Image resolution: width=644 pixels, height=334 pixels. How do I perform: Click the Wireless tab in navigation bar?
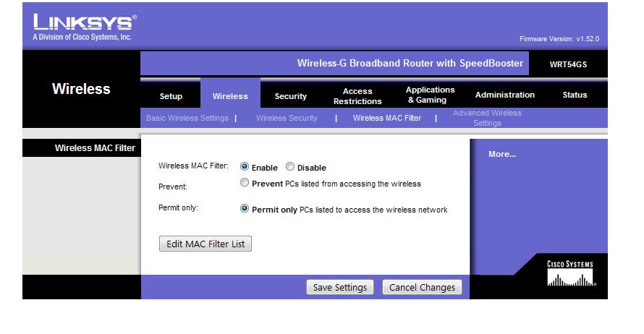pyautogui.click(x=230, y=96)
